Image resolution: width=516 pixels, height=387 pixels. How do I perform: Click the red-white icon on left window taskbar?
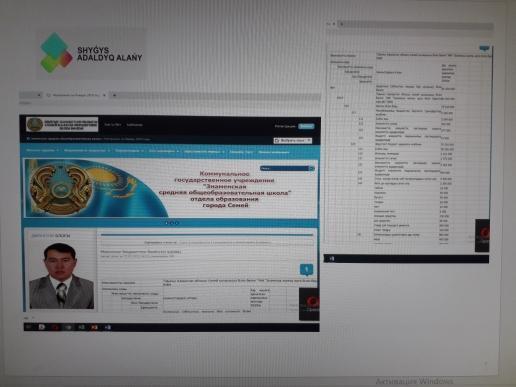point(94,327)
